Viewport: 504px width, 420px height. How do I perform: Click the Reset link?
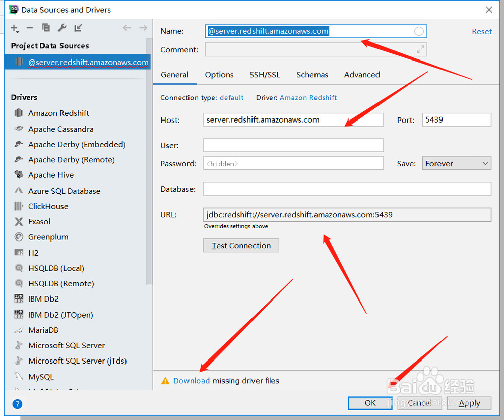482,32
